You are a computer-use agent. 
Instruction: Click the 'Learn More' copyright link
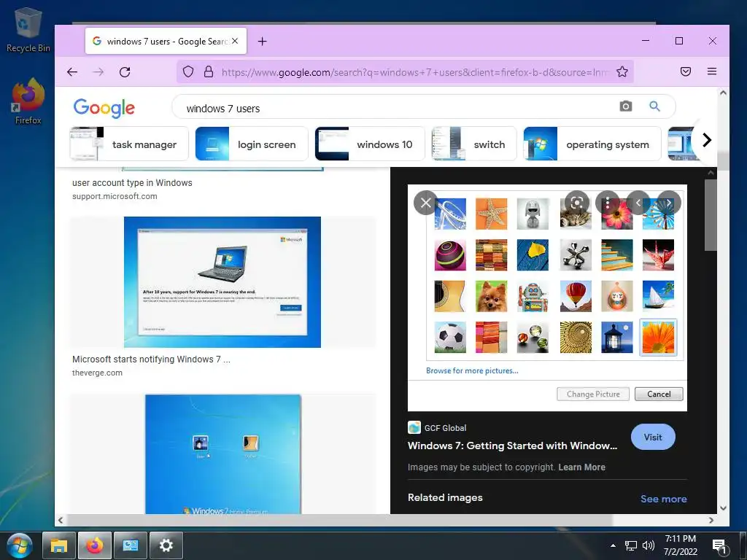click(581, 467)
